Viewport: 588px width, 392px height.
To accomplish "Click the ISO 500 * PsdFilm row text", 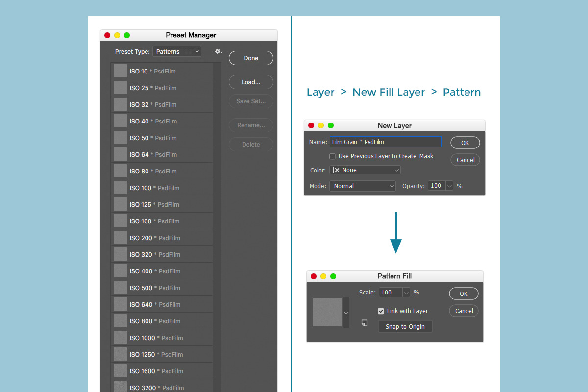I will click(155, 288).
